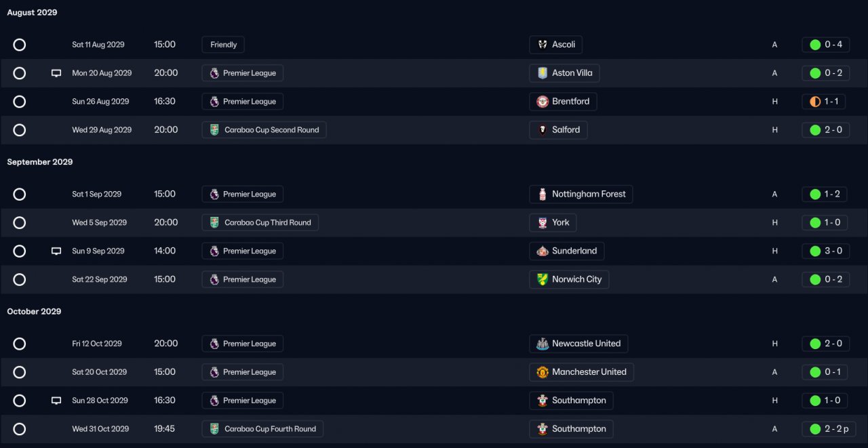Open the Friendly competition tag
Screen dimensions: 868x448
pos(223,45)
